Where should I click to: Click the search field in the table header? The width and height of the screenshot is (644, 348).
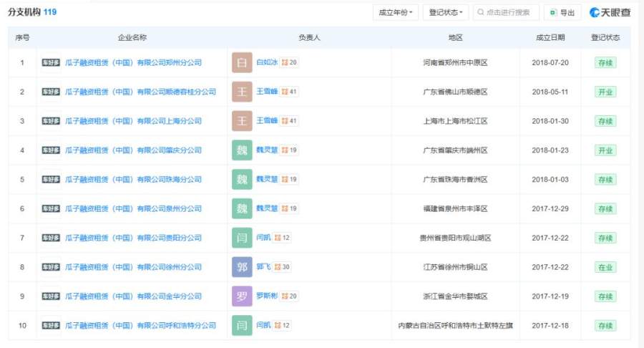[x=506, y=12]
